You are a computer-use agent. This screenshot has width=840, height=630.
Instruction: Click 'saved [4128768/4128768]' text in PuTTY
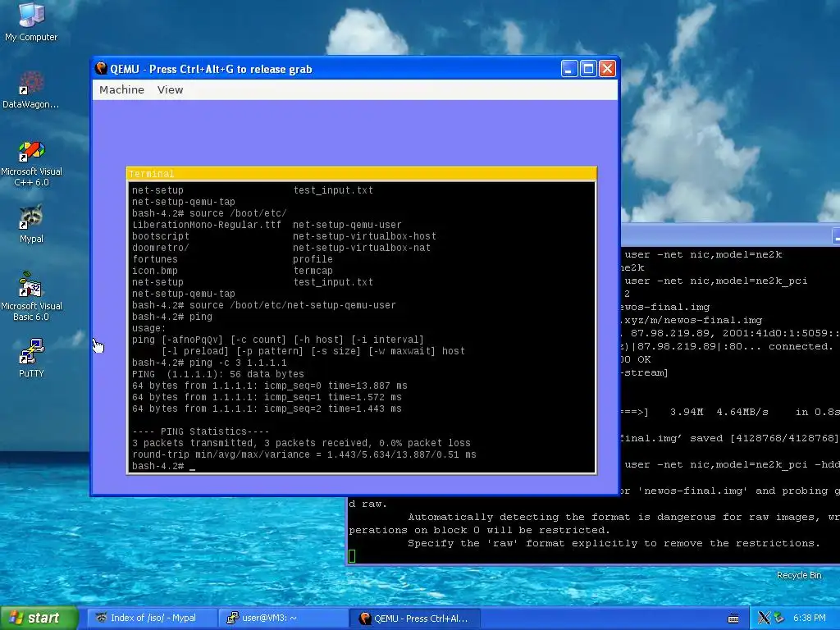764,438
